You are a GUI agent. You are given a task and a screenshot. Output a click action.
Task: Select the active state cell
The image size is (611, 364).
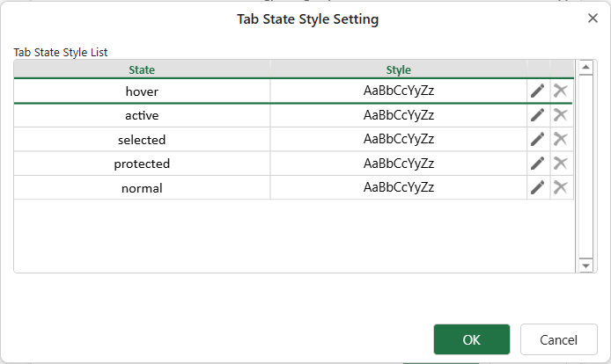point(142,116)
